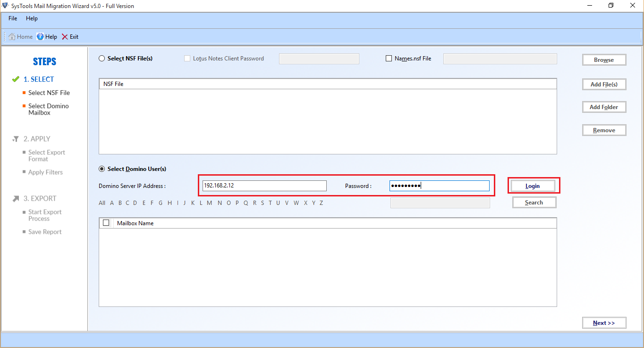Viewport: 644px width, 348px height.
Task: Click Apply Filters step
Action: (45, 172)
